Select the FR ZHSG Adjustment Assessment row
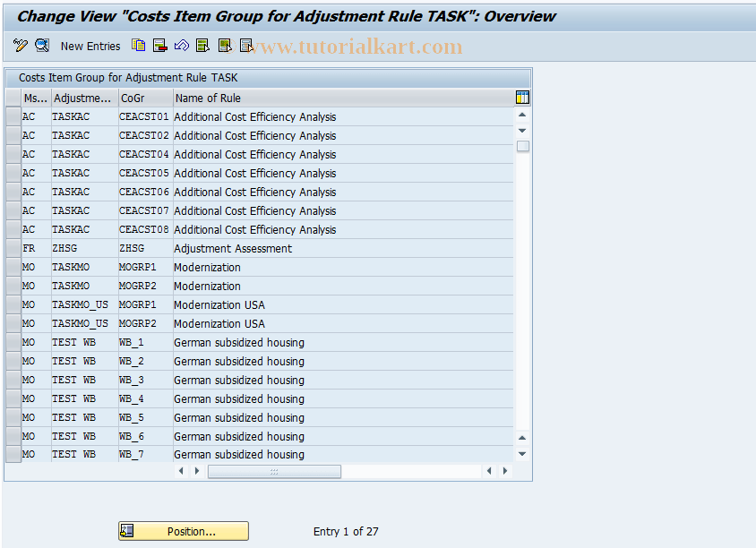The image size is (756, 548). tap(13, 248)
